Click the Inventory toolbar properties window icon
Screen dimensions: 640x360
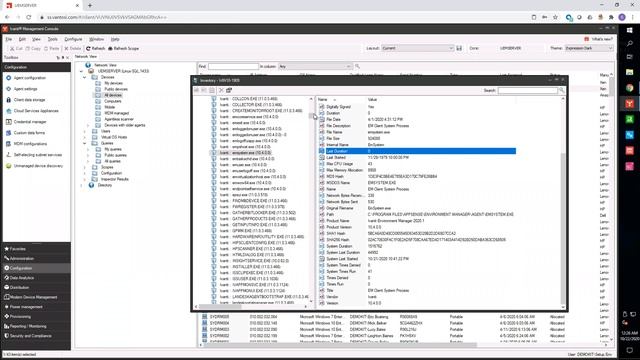(229, 90)
